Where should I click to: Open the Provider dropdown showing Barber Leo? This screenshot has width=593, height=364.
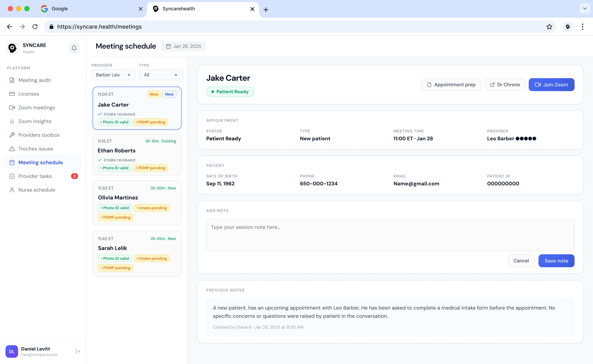point(113,75)
